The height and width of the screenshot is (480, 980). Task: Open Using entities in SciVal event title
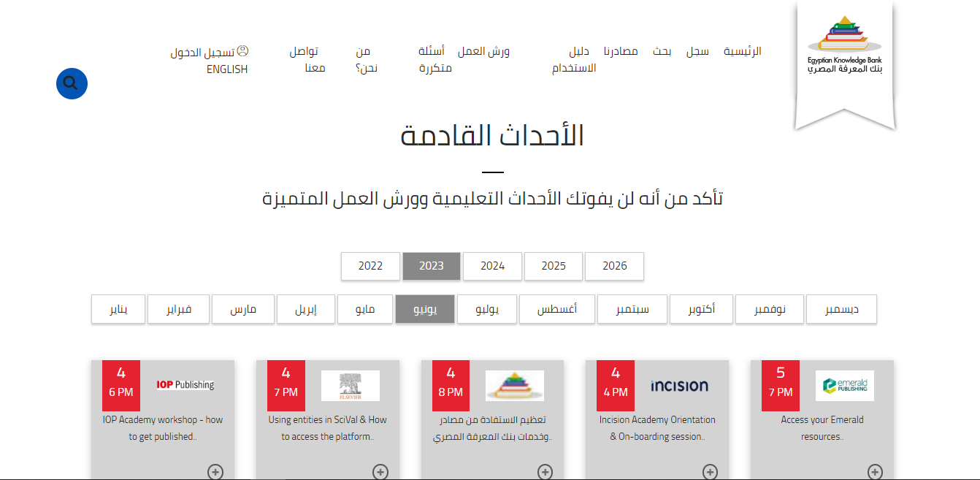tap(328, 428)
